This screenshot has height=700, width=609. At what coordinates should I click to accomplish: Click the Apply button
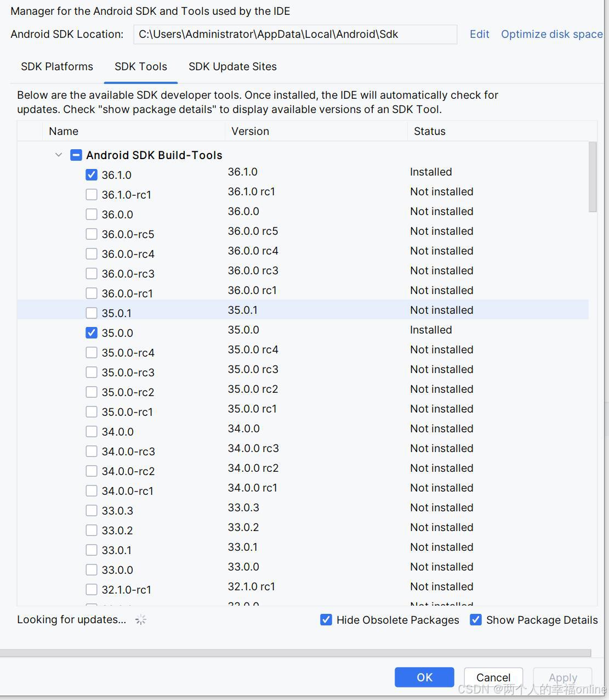coord(563,678)
